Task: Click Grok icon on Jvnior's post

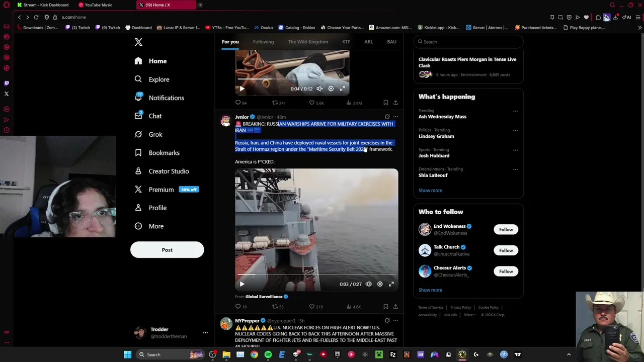Action: point(387,117)
